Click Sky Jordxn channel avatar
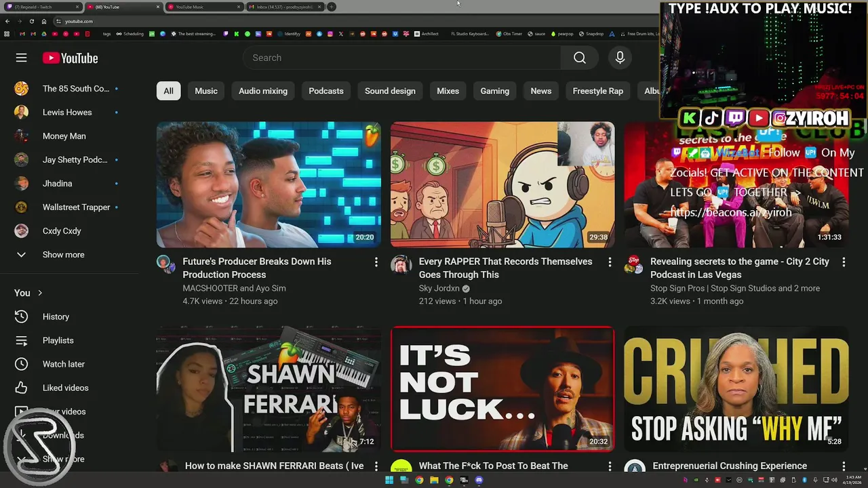The height and width of the screenshot is (488, 868). click(x=401, y=264)
